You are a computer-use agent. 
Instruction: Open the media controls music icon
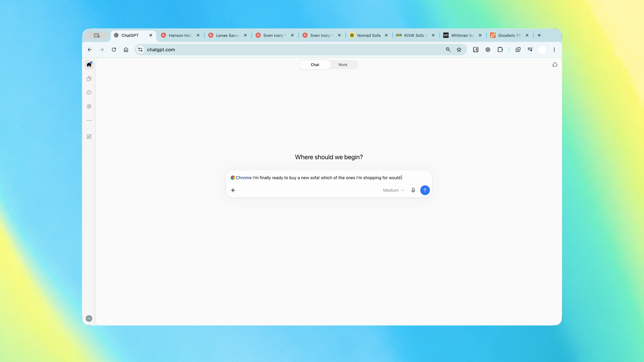[x=530, y=50]
